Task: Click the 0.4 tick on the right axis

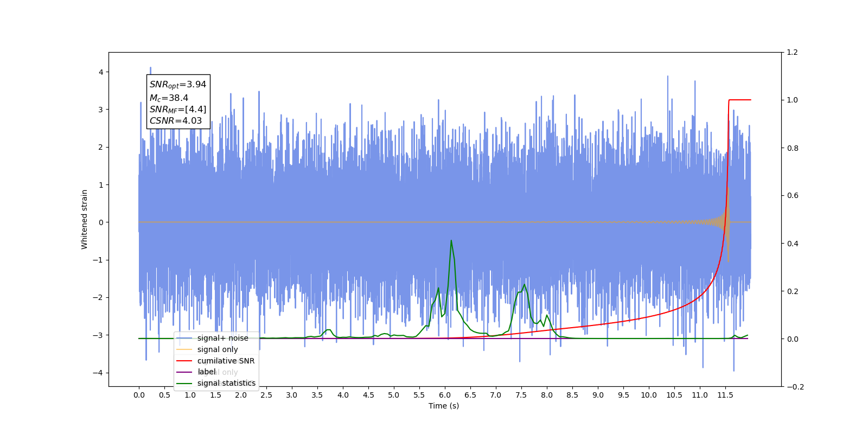Action: (793, 244)
